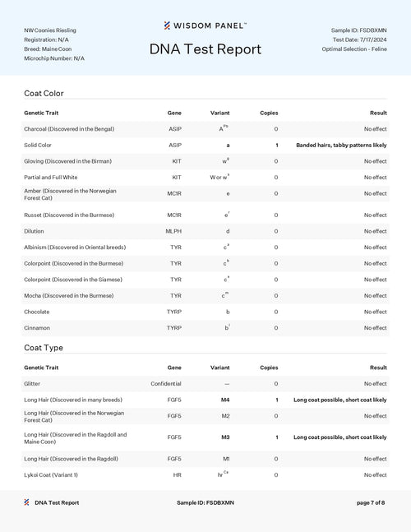Click the M4 variant for Long Hair

(225, 400)
